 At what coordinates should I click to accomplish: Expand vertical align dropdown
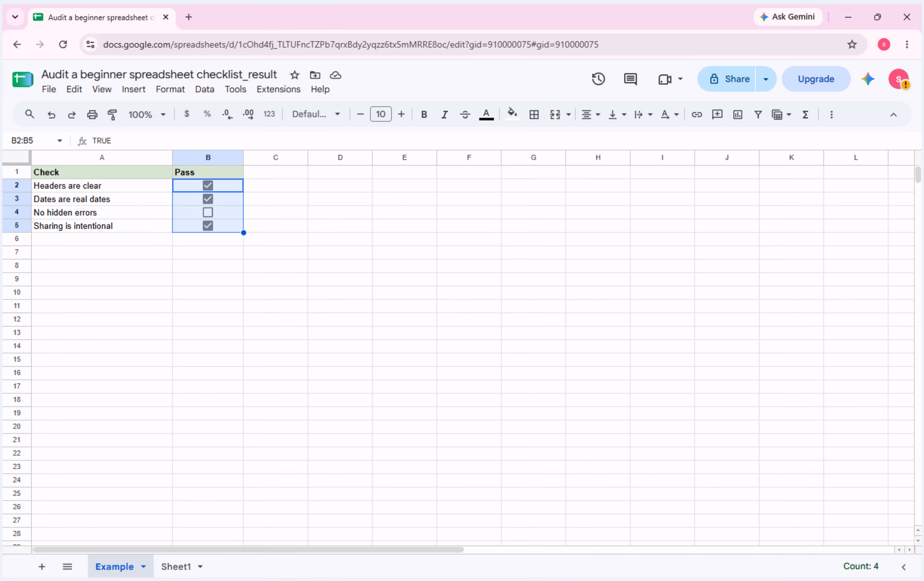[x=624, y=114]
